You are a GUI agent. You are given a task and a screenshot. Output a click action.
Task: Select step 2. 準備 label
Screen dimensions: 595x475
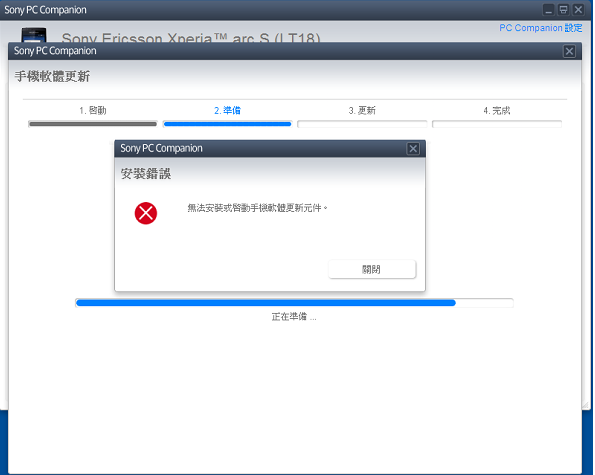227,110
